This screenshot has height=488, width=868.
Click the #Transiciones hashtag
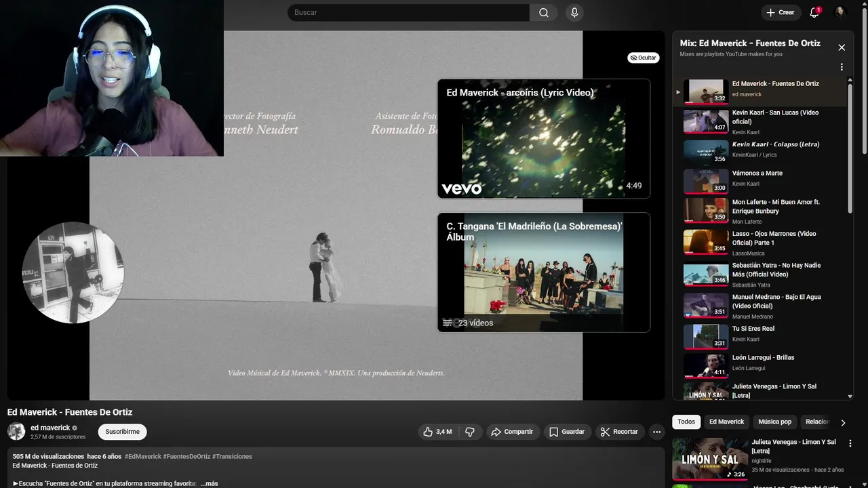pyautogui.click(x=232, y=456)
